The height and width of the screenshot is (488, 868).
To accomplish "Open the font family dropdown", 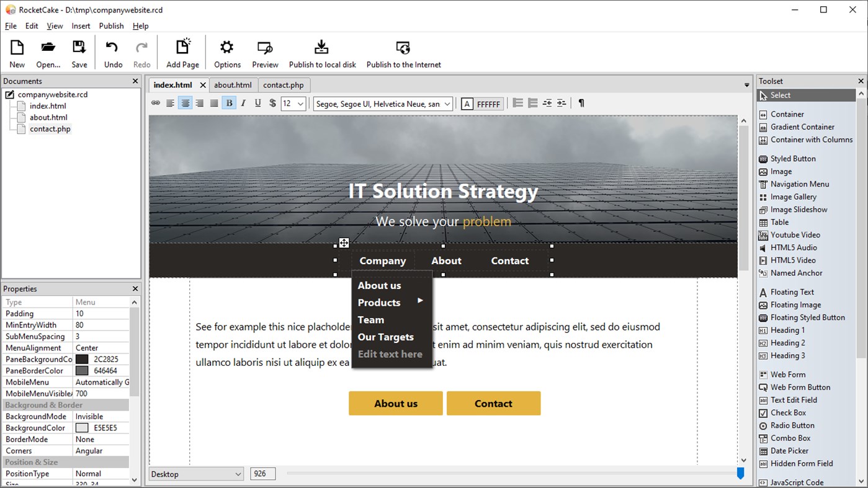I will click(382, 104).
